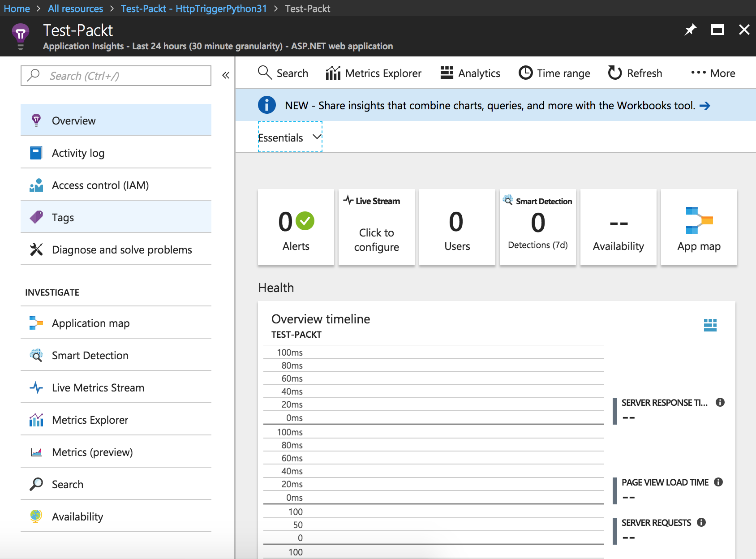Click the Overview timeline chart title
Image resolution: width=756 pixels, height=559 pixels.
point(321,319)
